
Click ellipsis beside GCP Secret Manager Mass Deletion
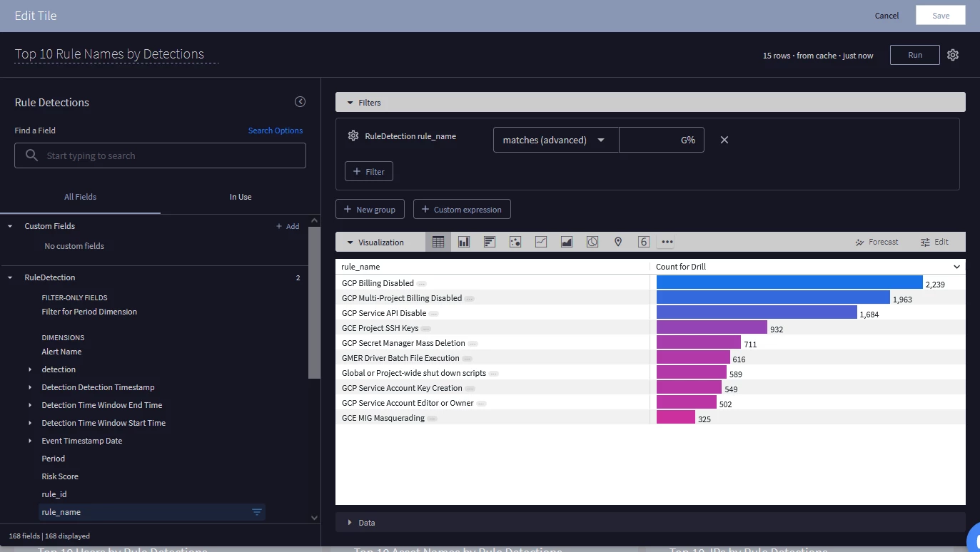click(x=473, y=344)
